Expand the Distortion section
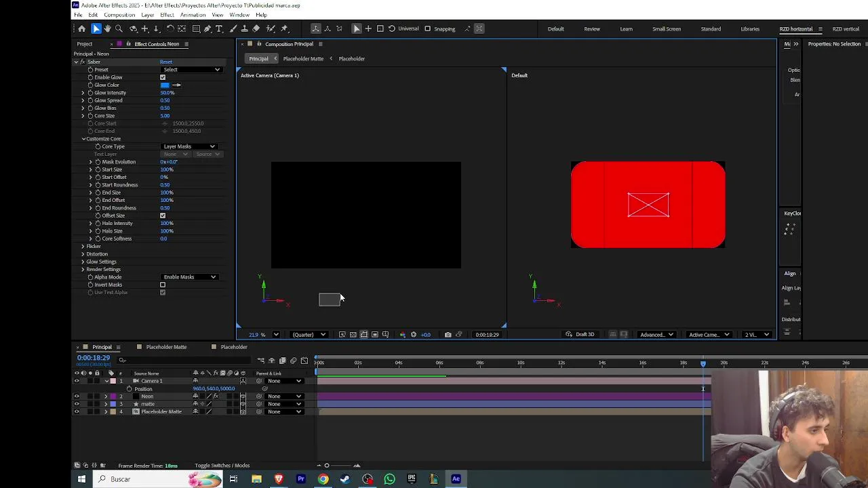 click(x=83, y=254)
